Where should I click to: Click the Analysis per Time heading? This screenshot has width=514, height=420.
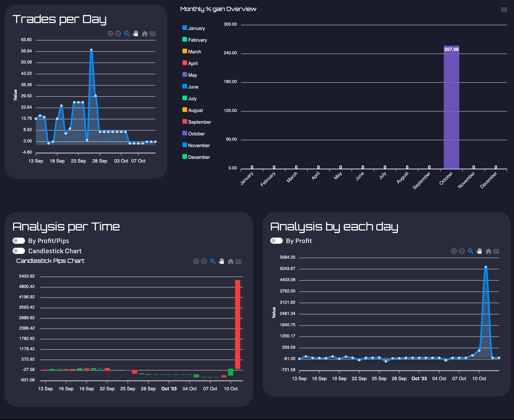pyautogui.click(x=66, y=227)
